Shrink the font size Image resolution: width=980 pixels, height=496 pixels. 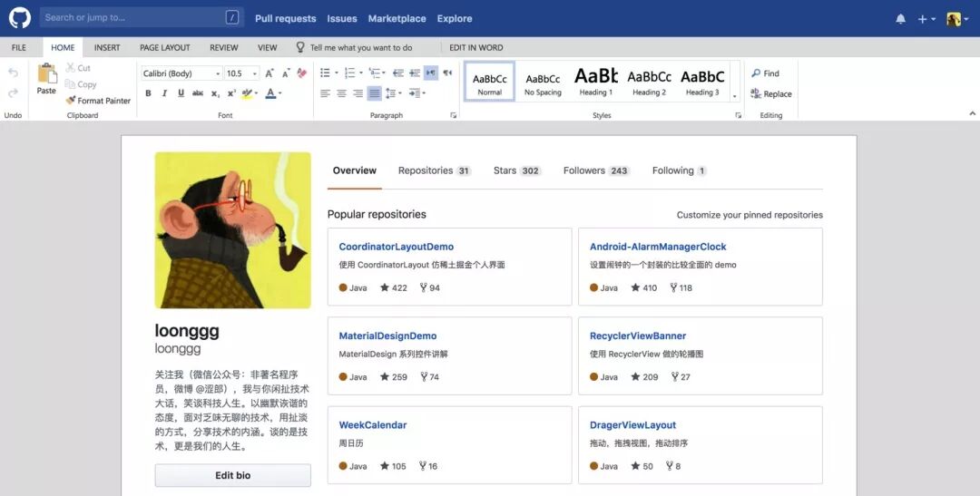286,73
